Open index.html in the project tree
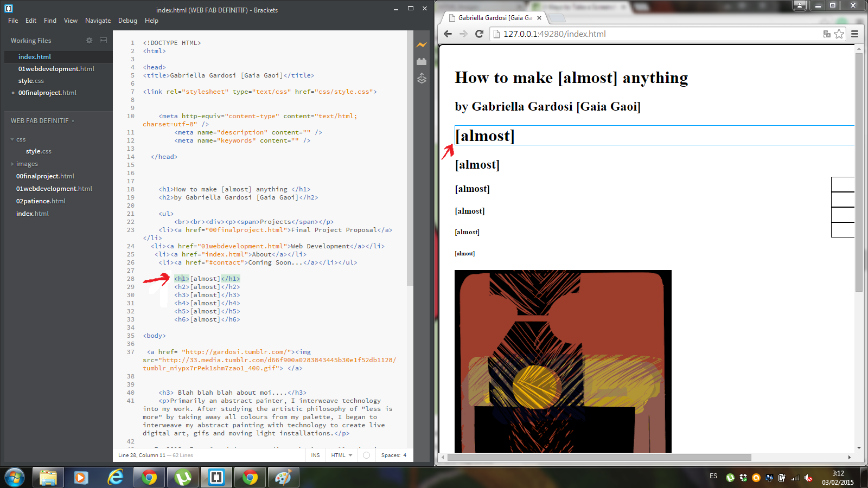The image size is (868, 488). 33,214
